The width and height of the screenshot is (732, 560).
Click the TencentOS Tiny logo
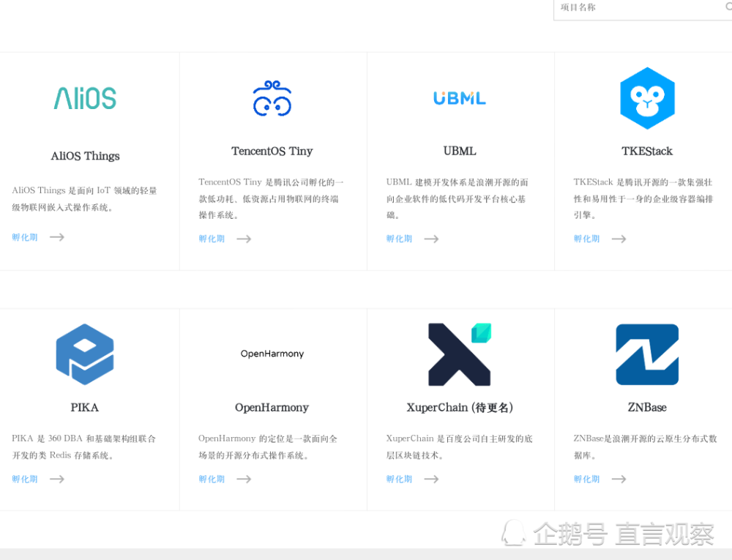pyautogui.click(x=272, y=99)
